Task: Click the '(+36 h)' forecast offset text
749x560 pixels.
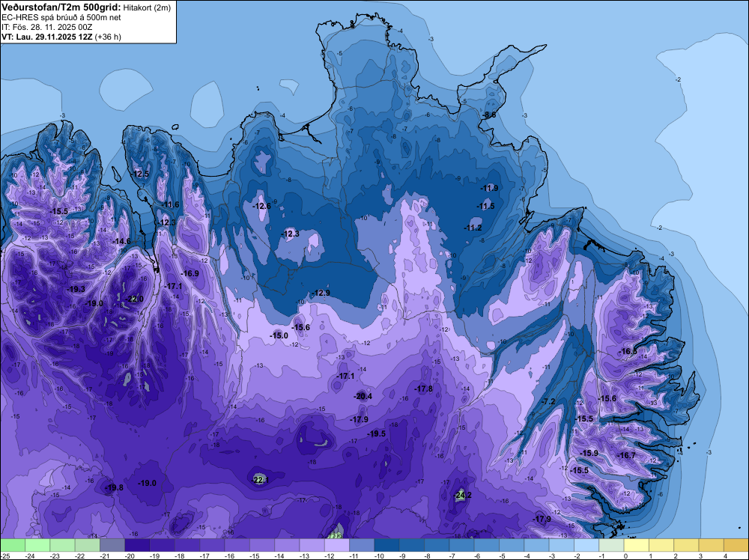Action: pos(108,37)
